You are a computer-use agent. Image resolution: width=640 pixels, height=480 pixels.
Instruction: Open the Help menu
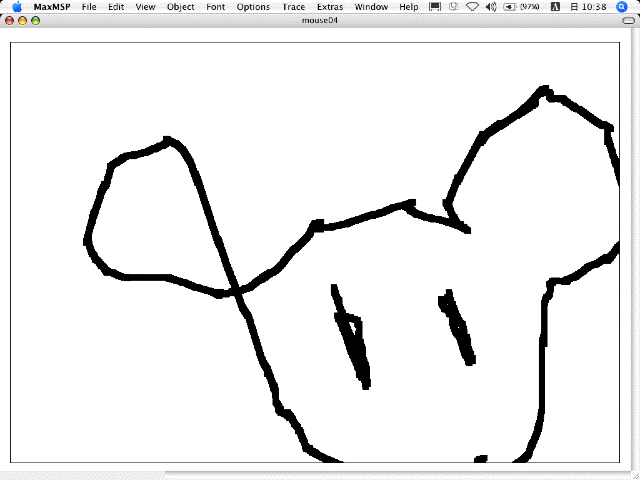(409, 7)
